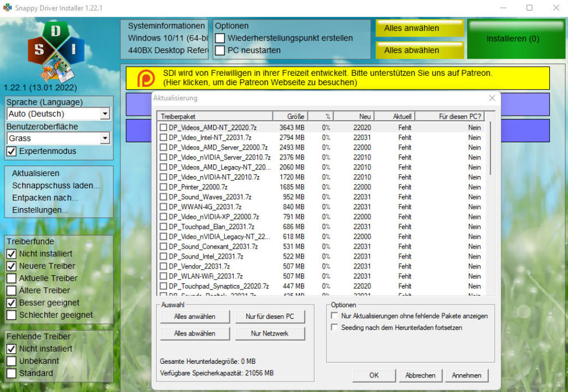Enable Seeding nach dem Herunterladen fortsetzen
This screenshot has width=568, height=392.
coord(335,327)
